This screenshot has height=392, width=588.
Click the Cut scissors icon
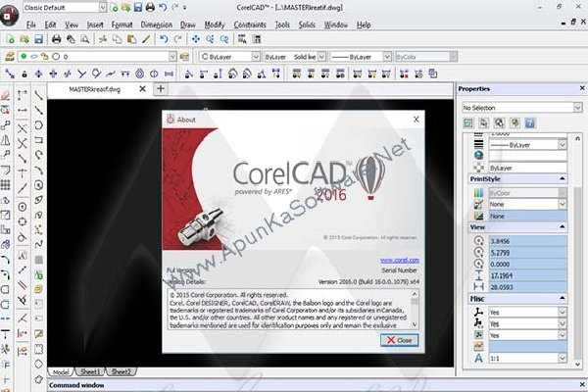point(103,39)
